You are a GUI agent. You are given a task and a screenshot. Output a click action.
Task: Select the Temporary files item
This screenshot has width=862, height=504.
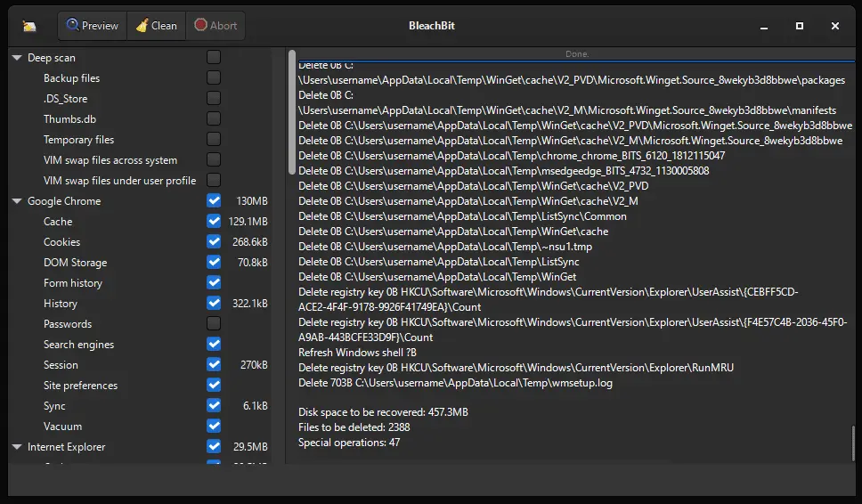78,140
